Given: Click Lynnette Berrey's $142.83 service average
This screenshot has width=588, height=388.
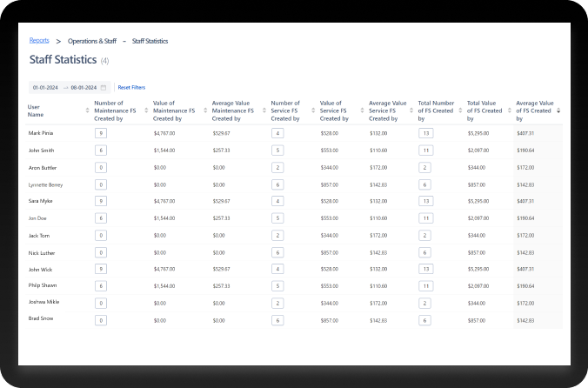Looking at the screenshot, I should coord(378,184).
